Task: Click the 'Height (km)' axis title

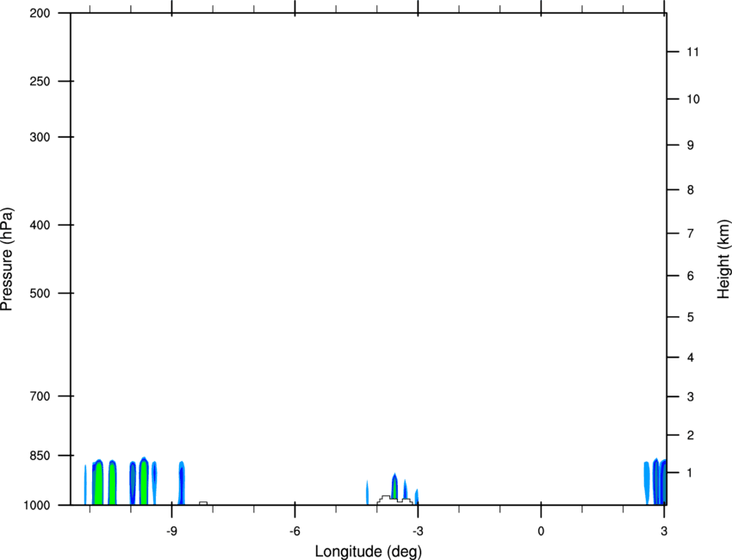Action: tap(723, 259)
